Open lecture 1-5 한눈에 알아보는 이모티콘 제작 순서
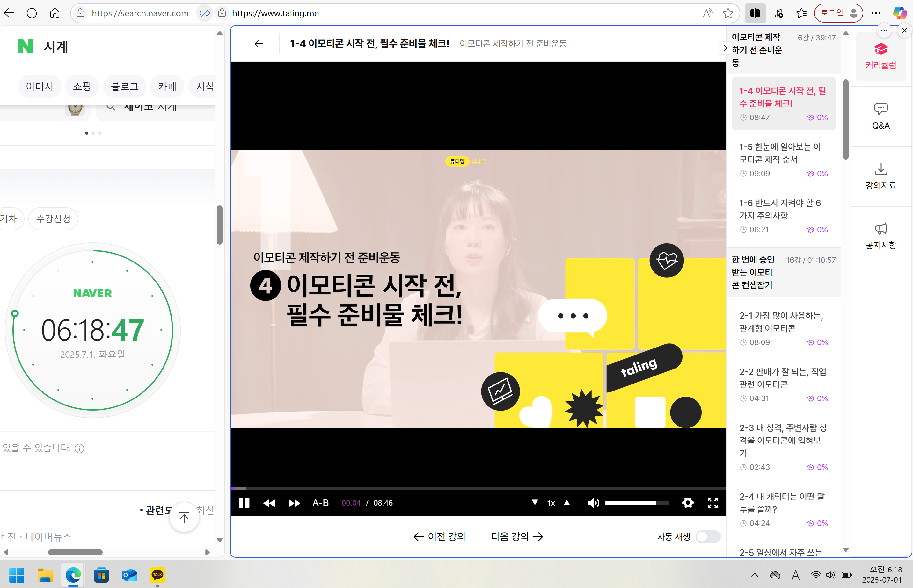This screenshot has width=913, height=588. point(780,153)
